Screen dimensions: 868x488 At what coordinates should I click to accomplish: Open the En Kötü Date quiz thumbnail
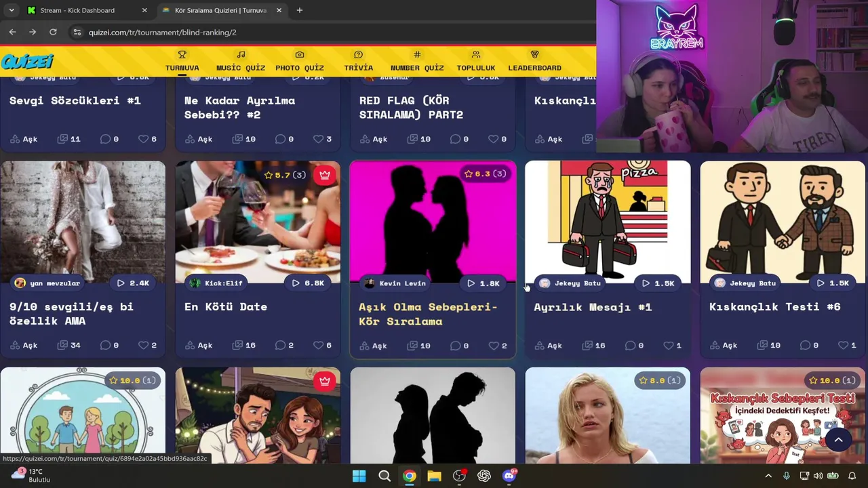[258, 222]
